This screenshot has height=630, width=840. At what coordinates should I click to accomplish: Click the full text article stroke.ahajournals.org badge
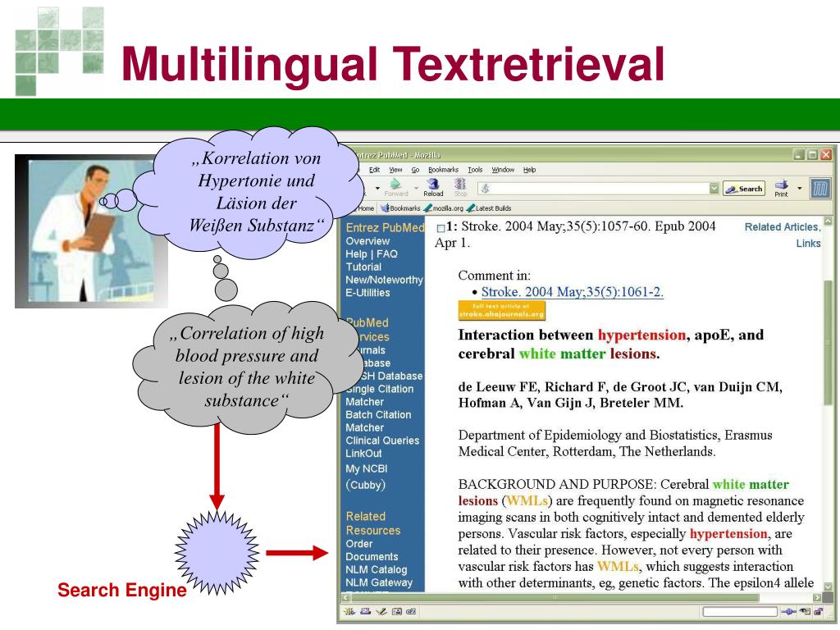501,311
